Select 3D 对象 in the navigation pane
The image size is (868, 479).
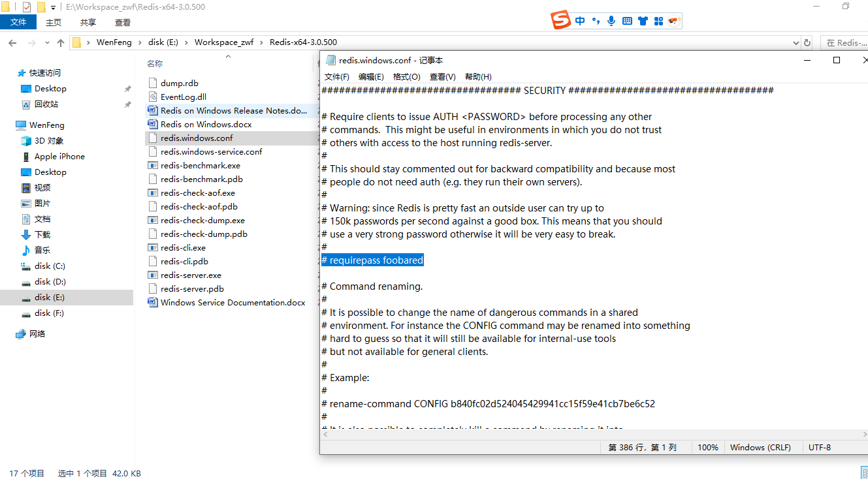(x=49, y=141)
